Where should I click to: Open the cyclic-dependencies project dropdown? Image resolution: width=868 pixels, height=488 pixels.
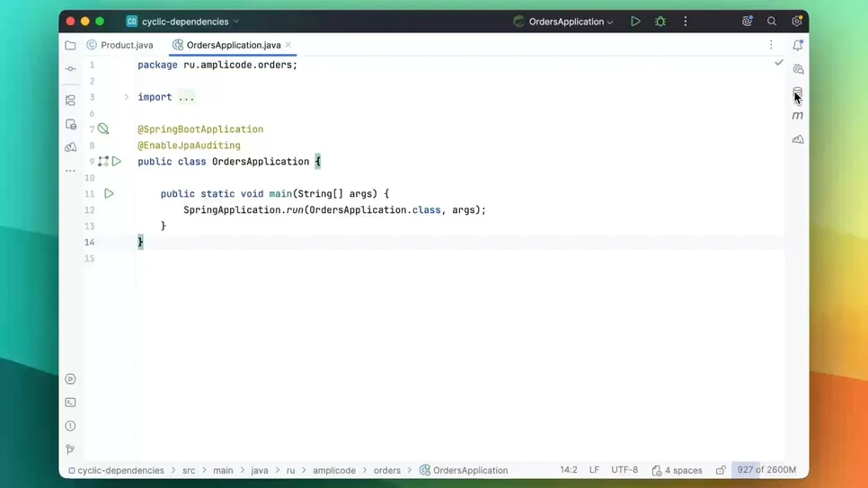[x=184, y=22]
